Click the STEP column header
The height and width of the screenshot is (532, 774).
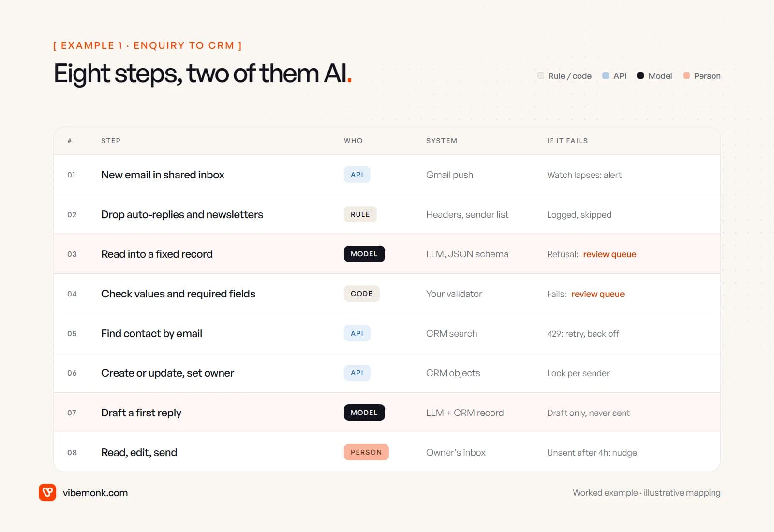(x=111, y=141)
